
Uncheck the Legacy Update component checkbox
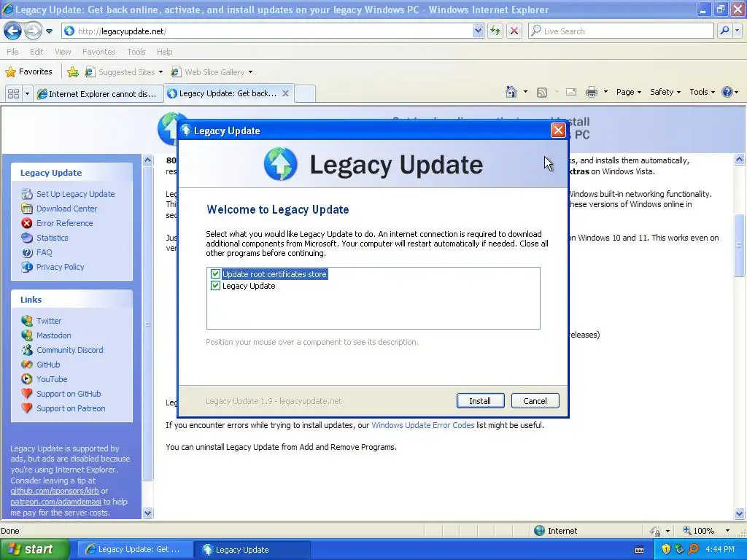215,286
